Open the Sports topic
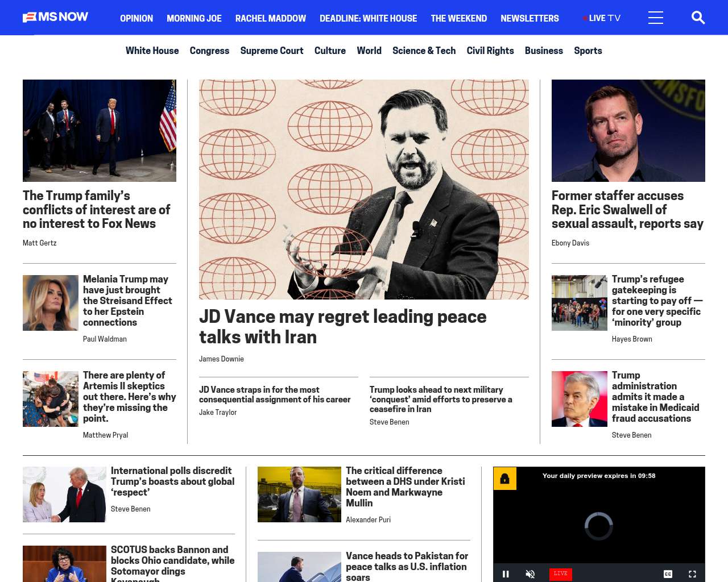This screenshot has width=728, height=582. click(588, 51)
